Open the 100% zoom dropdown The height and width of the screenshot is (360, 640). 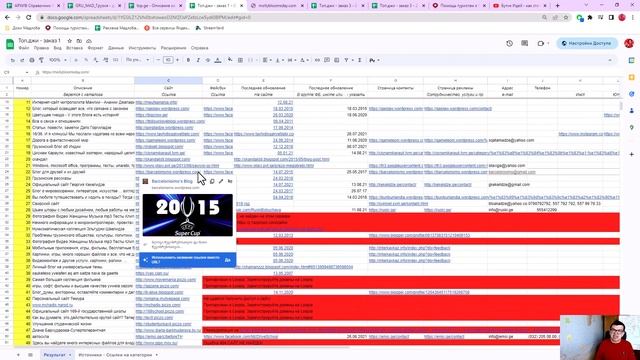click(x=58, y=60)
